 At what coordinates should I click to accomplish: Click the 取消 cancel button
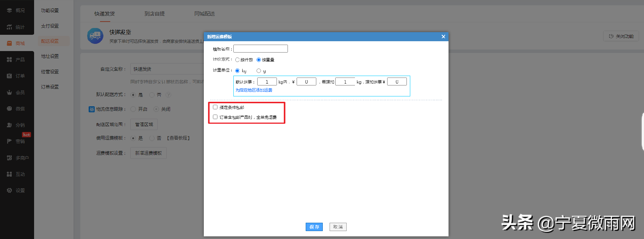coord(338,227)
